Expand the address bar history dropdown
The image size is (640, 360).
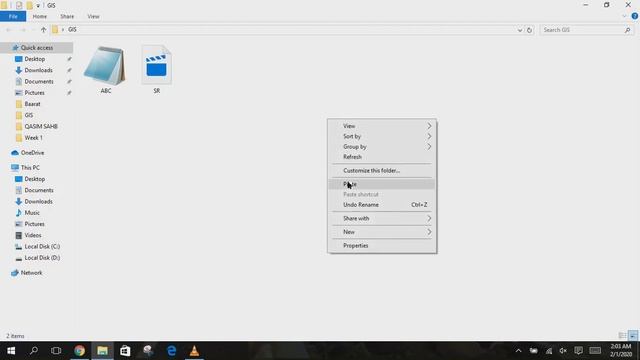click(x=520, y=30)
